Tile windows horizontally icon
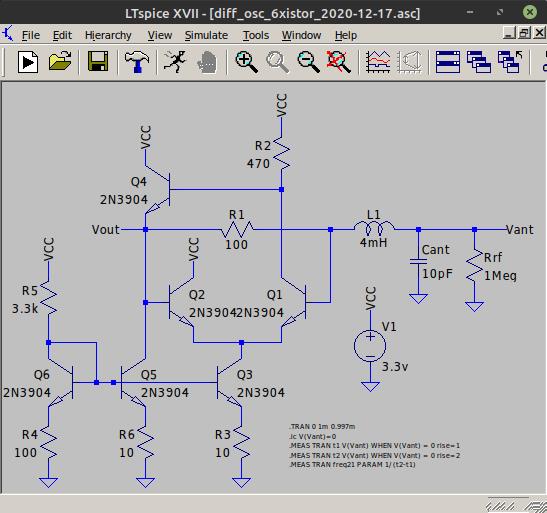547x513 pixels. [448, 62]
